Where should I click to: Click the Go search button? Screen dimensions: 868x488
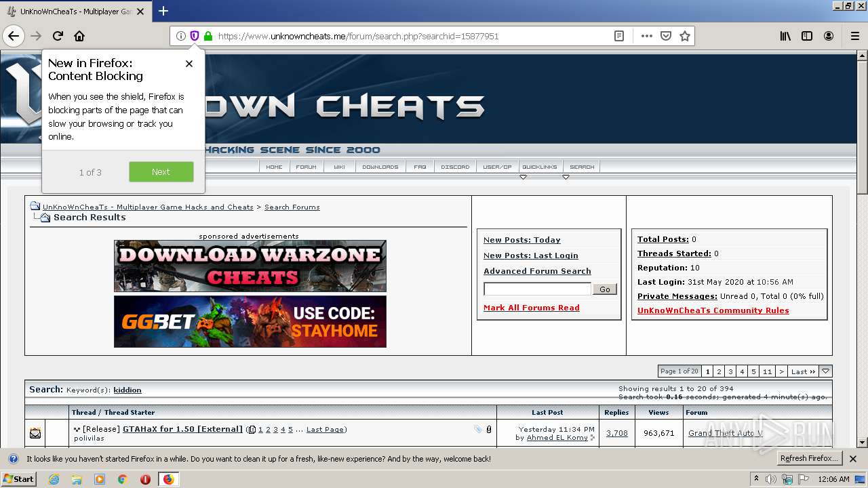605,289
